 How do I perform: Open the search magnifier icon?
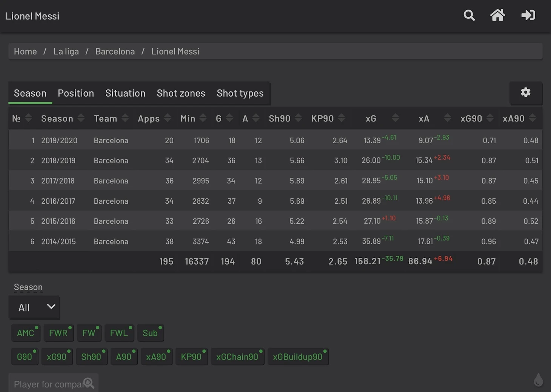tap(469, 15)
